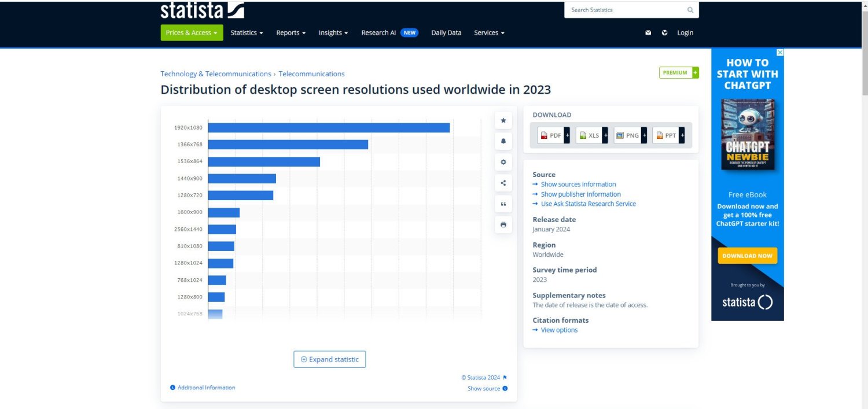868x409 pixels.
Task: Click the magnifier icon in search box
Action: pos(690,10)
